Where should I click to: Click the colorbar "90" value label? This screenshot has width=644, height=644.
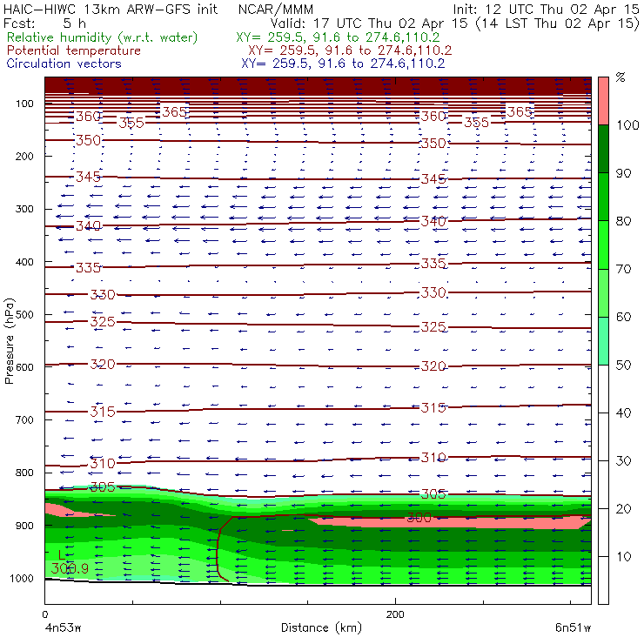pyautogui.click(x=623, y=173)
